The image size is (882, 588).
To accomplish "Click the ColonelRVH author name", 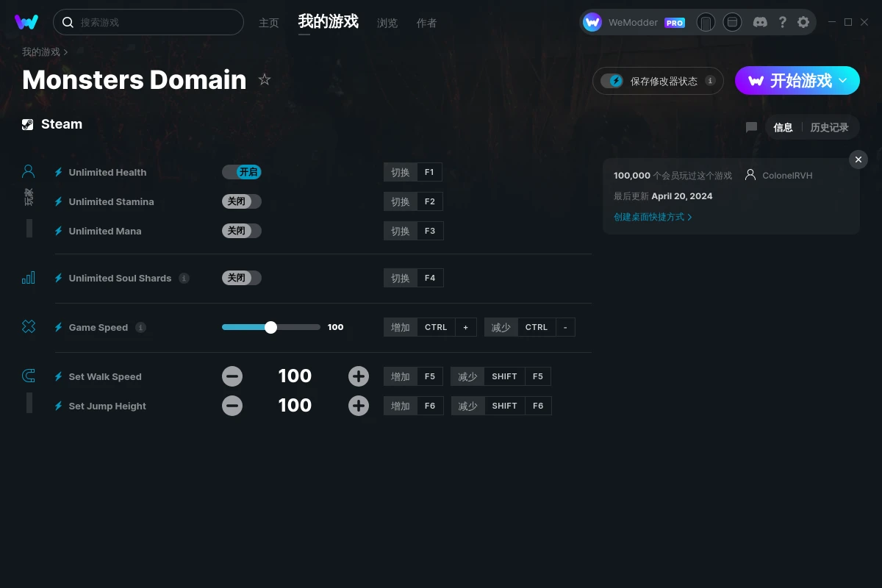I will point(788,176).
